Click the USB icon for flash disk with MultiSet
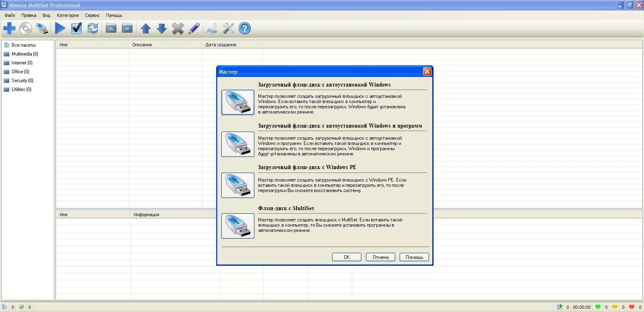 (238, 226)
